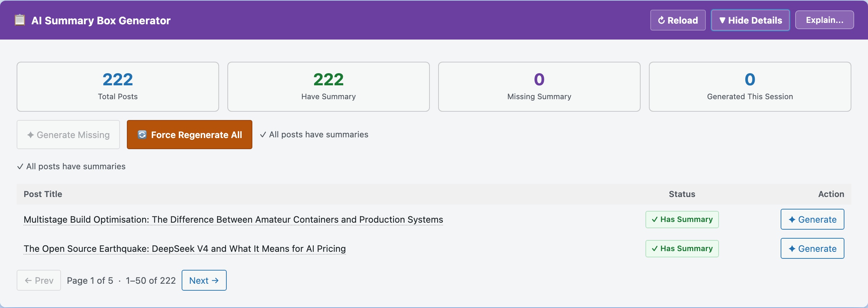Click the AI Summary Box Generator title
The width and height of the screenshot is (868, 308).
coord(101,20)
